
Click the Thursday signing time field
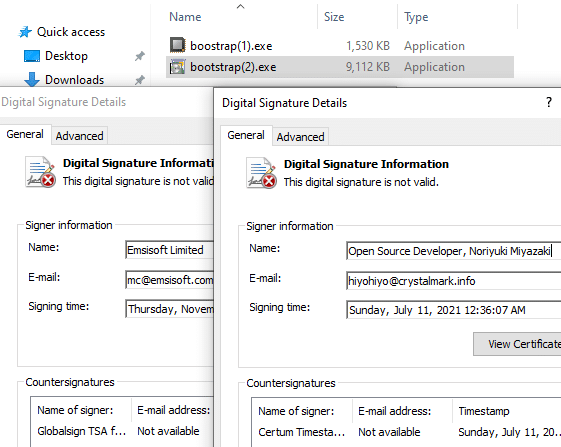pyautogui.click(x=169, y=309)
